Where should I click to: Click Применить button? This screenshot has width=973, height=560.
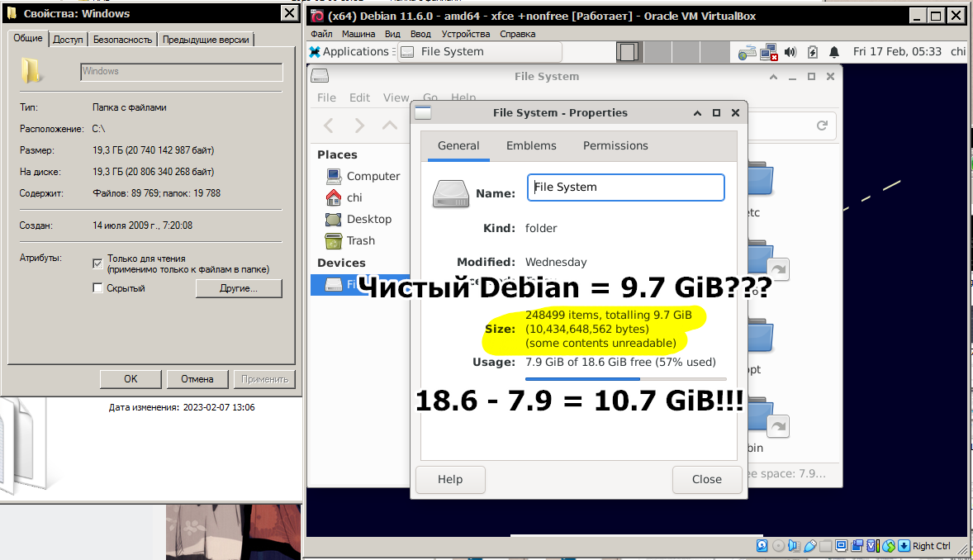point(265,379)
